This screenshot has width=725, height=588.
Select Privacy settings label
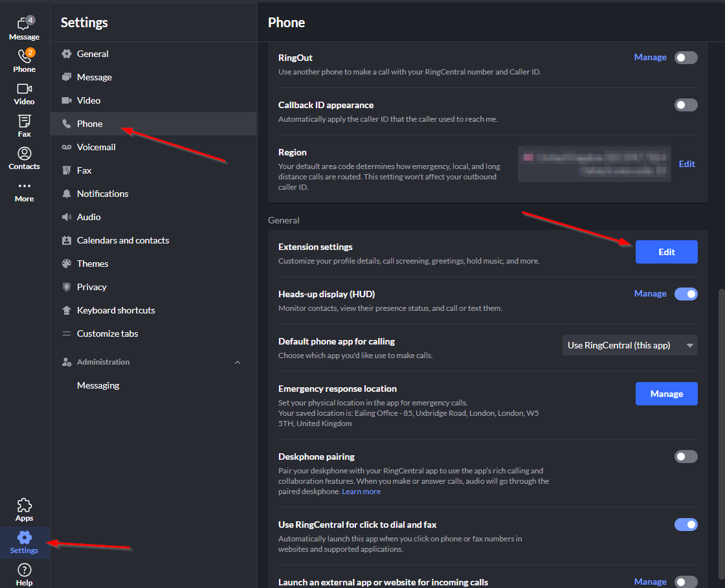pyautogui.click(x=91, y=287)
